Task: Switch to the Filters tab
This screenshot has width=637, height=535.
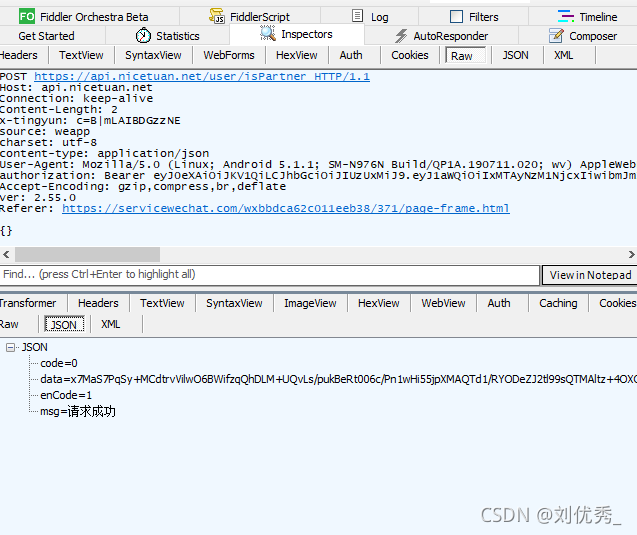Action: [474, 17]
